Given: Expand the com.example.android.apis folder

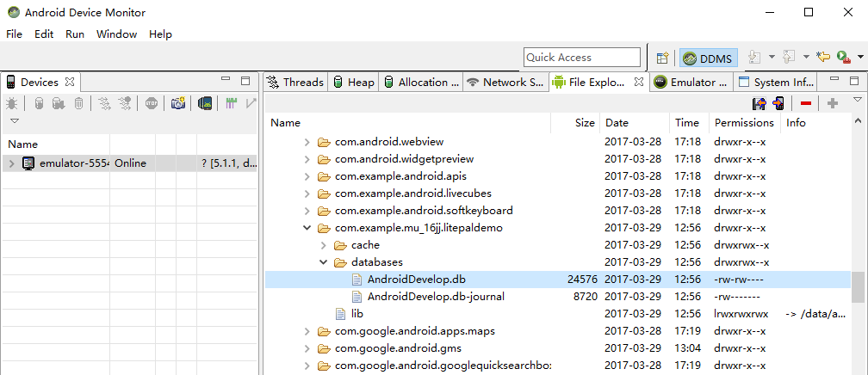Looking at the screenshot, I should click(307, 176).
